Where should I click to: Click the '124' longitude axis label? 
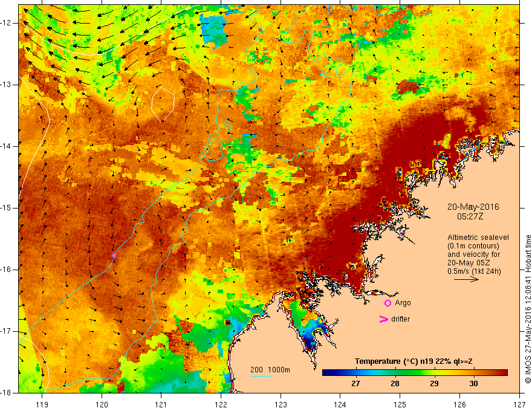[x=340, y=404]
